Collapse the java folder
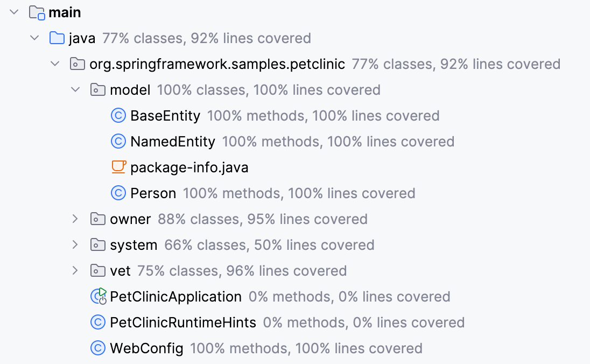Viewport: 590px width, 364px height. pyautogui.click(x=34, y=38)
